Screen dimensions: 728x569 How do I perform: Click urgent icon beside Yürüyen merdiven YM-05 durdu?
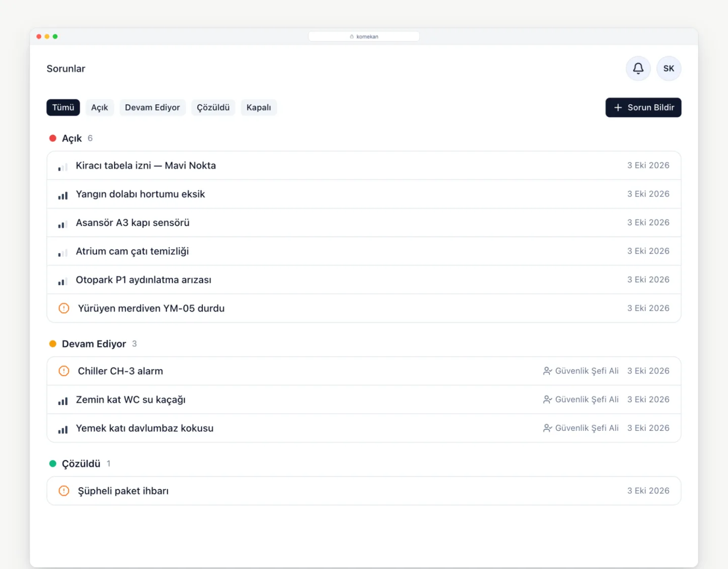pyautogui.click(x=64, y=308)
